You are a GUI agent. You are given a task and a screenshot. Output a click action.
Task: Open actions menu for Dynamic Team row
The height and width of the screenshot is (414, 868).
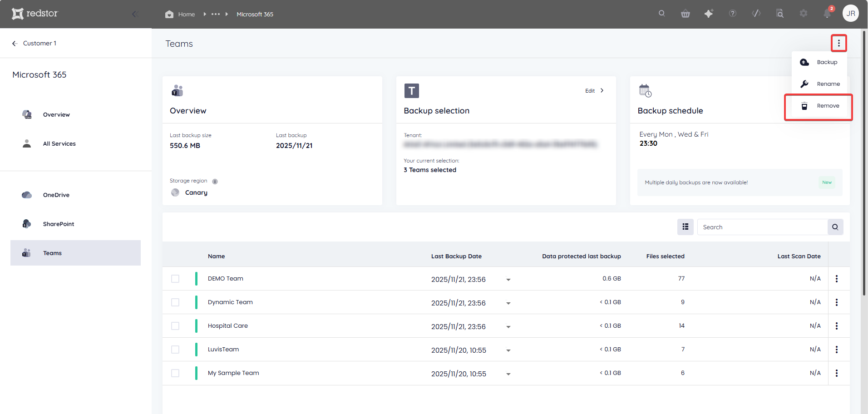[837, 302]
